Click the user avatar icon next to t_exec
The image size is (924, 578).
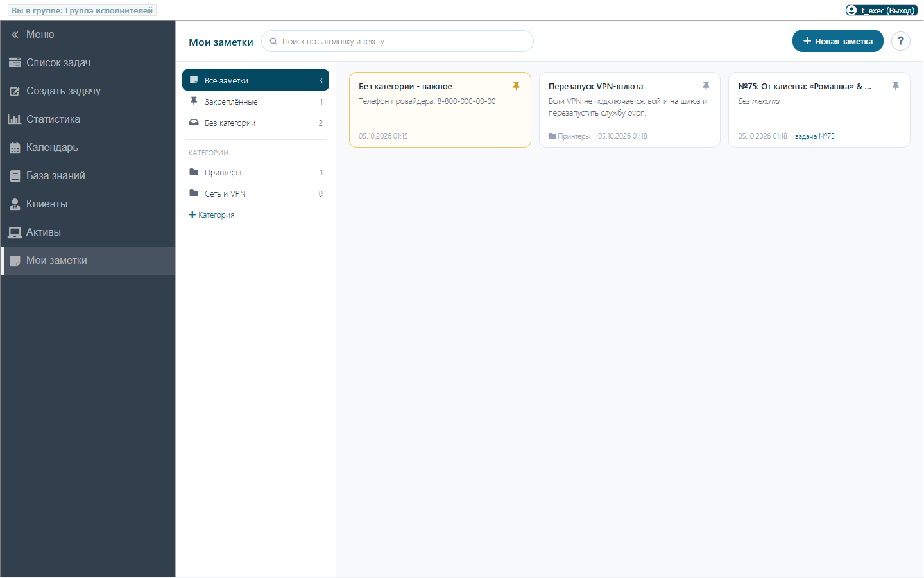[x=851, y=10]
